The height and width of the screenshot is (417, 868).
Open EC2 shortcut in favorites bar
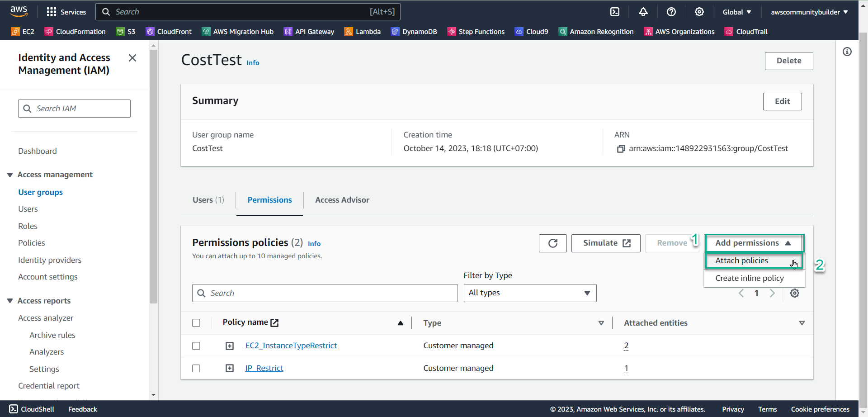click(23, 31)
